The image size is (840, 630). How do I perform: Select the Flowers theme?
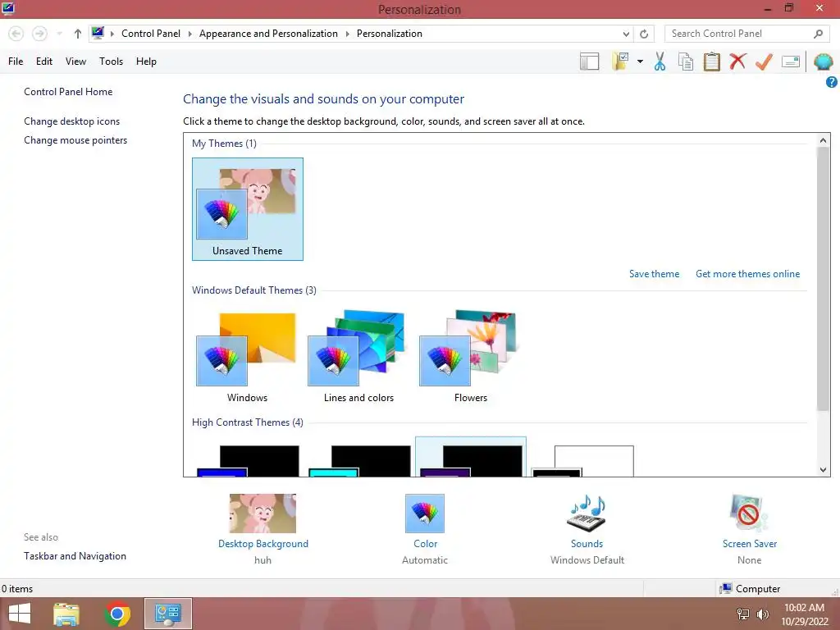[470, 356]
